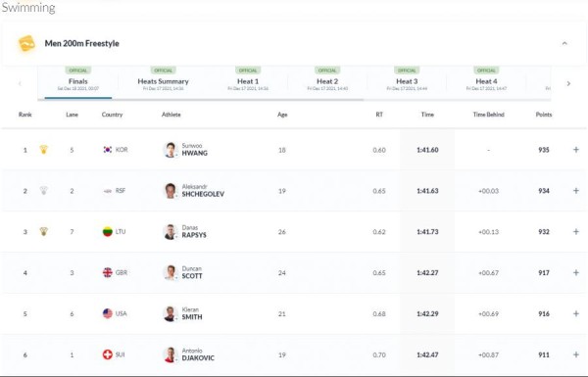Screen dimensions: 588x377
Task: Click the gold medal icon for Hwang
Action: pyautogui.click(x=44, y=150)
